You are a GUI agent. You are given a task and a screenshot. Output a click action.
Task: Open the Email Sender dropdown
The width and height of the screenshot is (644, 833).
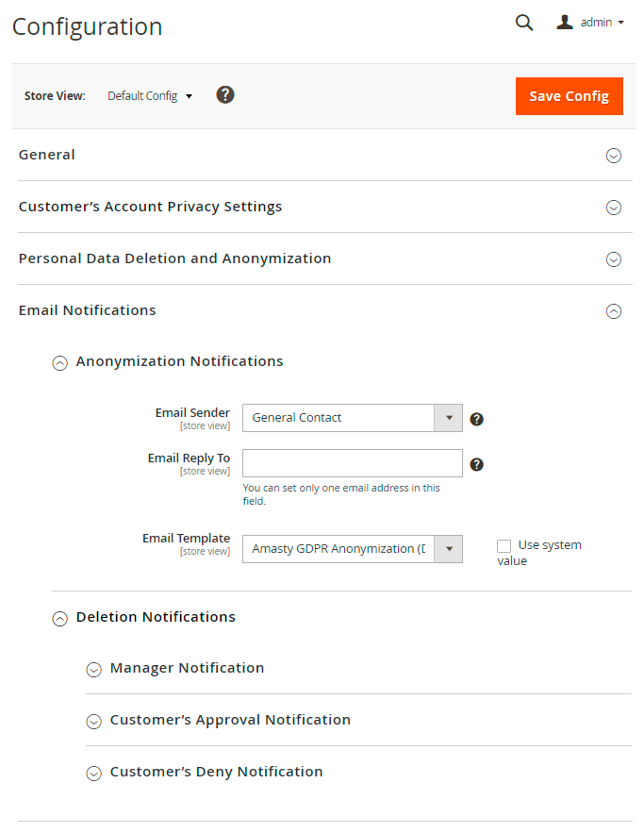(352, 418)
